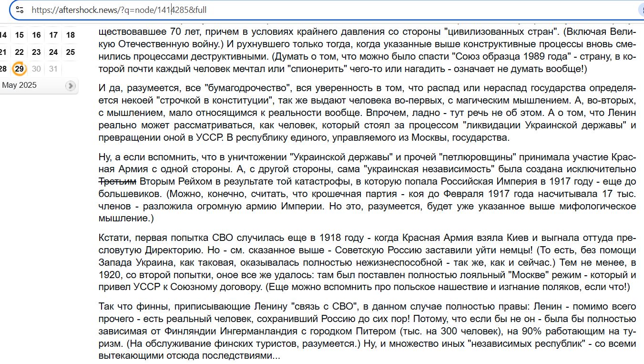Click the paragraph starting "Кстати, первая попытка СВО"
Screen dimensions: 644x364
(367, 262)
